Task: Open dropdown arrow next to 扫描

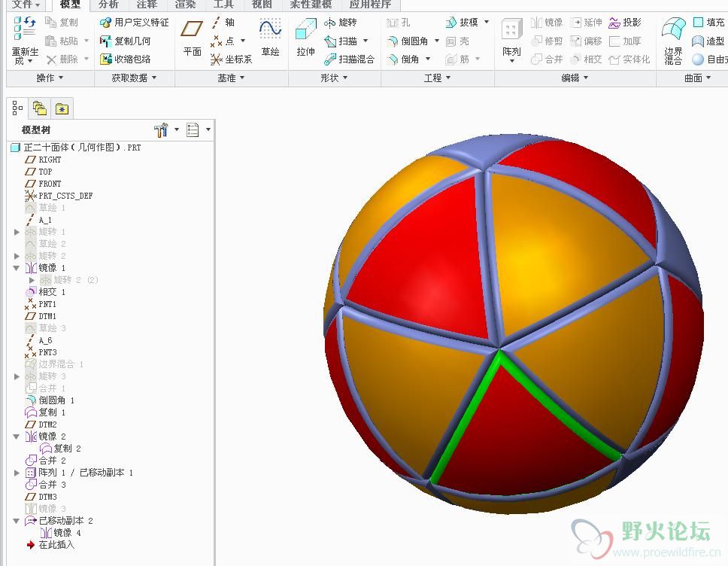Action: 366,41
